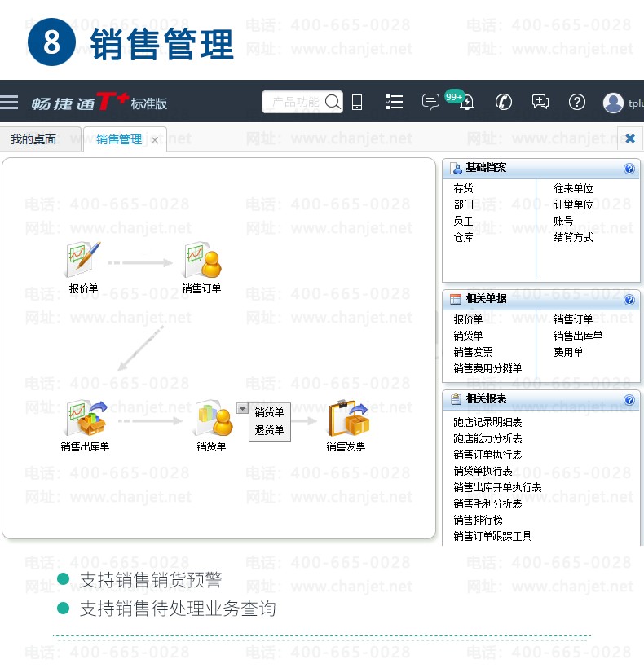Image resolution: width=644 pixels, height=668 pixels.
Task: Open 结算方式 link
Action: coord(573,237)
